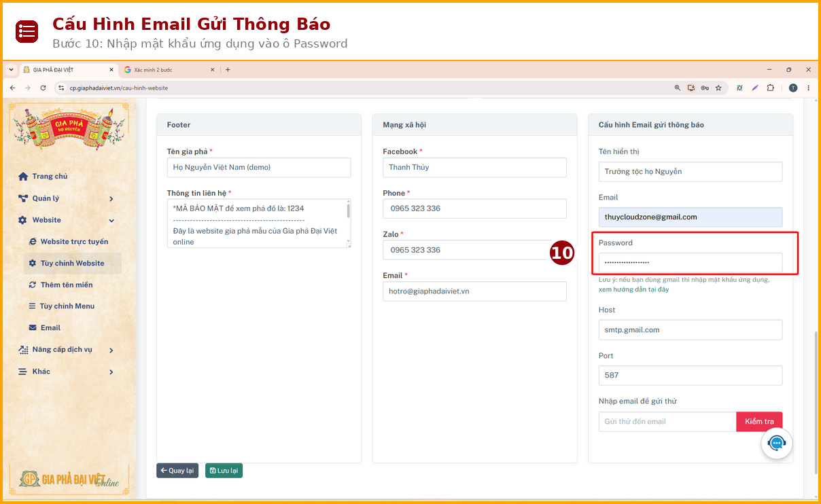Click the Tên gia phả input field
The image size is (821, 504).
click(259, 167)
